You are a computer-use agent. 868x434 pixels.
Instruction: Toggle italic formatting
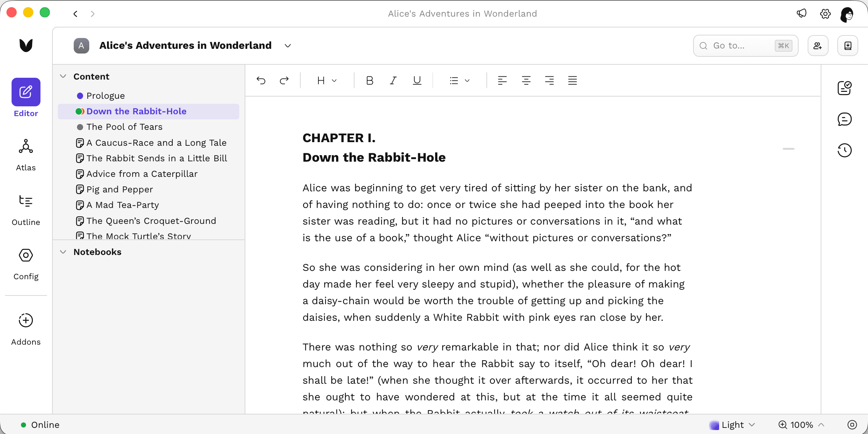(x=393, y=80)
